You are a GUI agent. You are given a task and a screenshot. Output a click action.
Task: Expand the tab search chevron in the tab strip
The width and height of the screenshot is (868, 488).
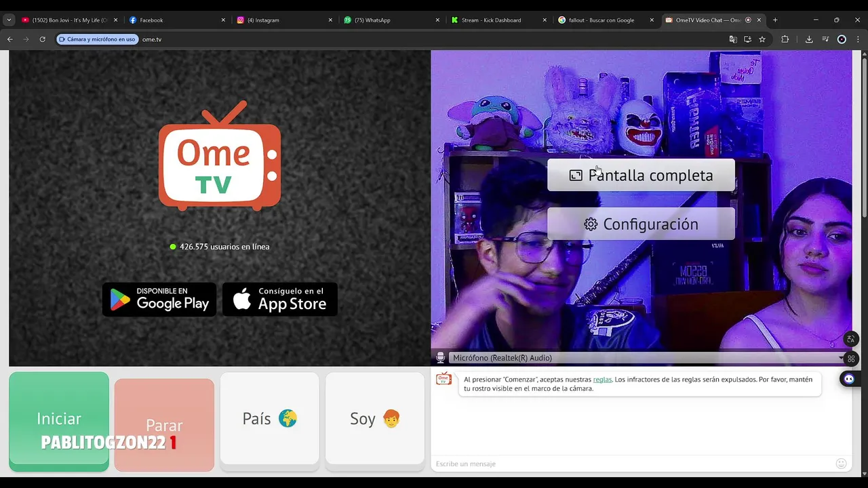pyautogui.click(x=9, y=20)
